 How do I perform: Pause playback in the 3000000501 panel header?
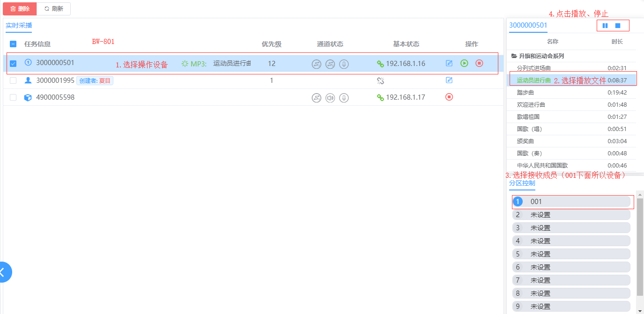[605, 26]
